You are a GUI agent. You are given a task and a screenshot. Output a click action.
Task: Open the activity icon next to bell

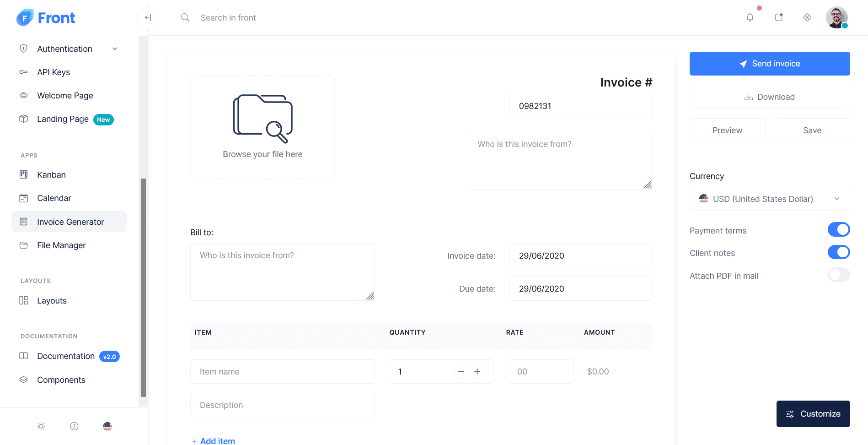[x=779, y=17]
